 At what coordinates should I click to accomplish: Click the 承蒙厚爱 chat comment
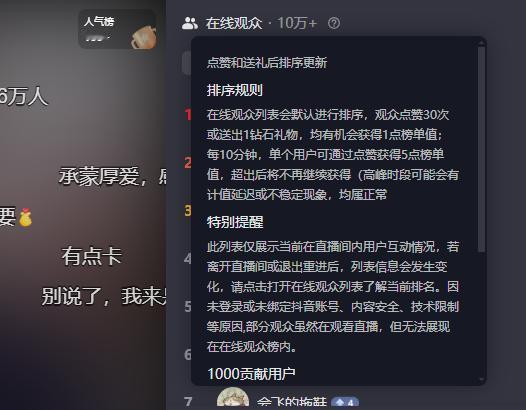[x=112, y=176]
